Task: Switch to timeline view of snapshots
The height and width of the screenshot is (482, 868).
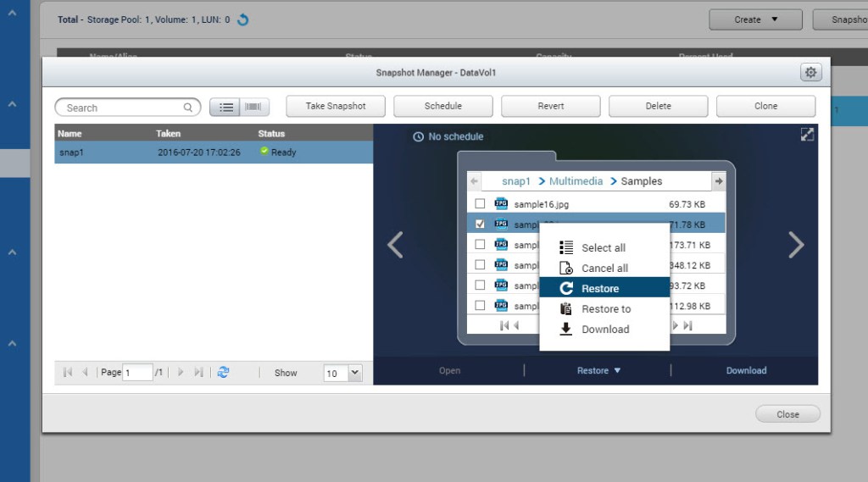Action: pyautogui.click(x=253, y=108)
